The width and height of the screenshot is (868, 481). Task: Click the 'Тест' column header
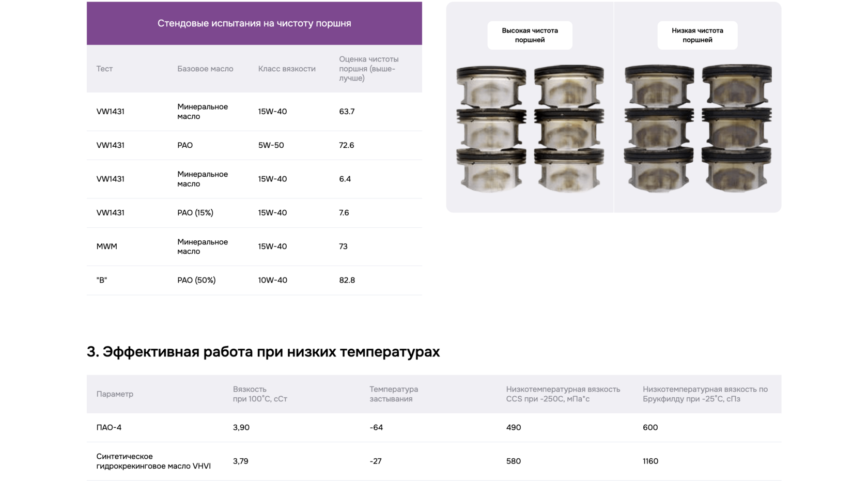point(104,69)
